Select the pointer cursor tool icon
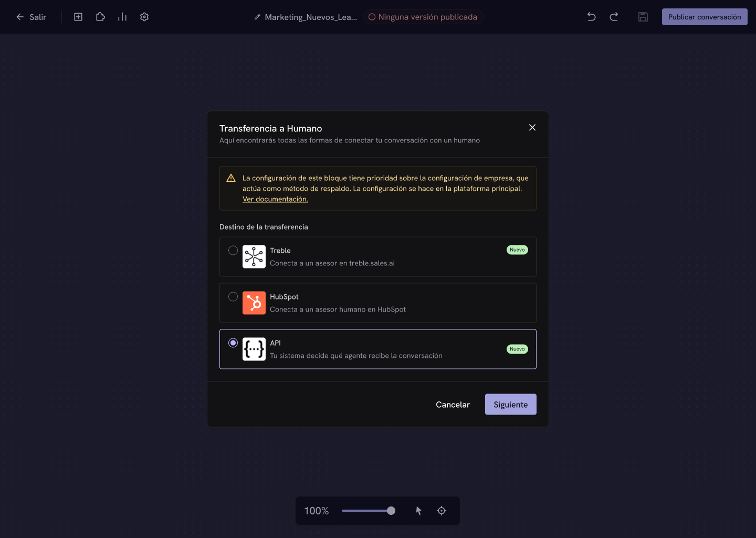Image resolution: width=756 pixels, height=538 pixels. (419, 511)
